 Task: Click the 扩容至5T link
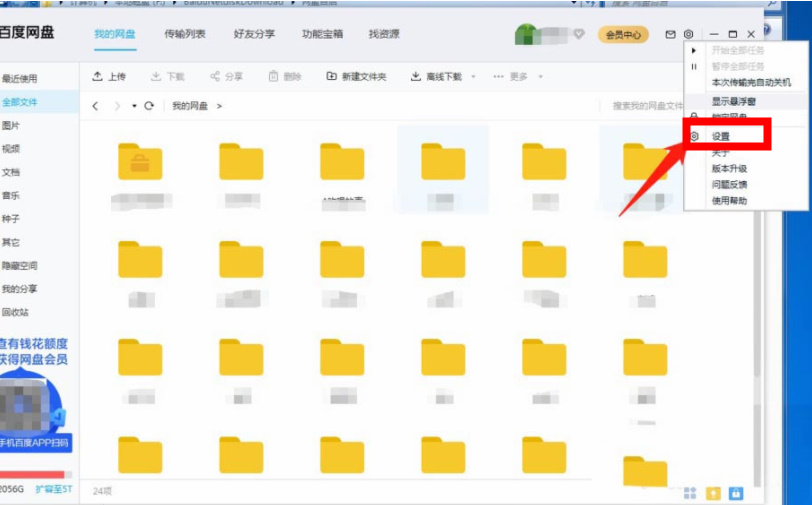pos(54,489)
